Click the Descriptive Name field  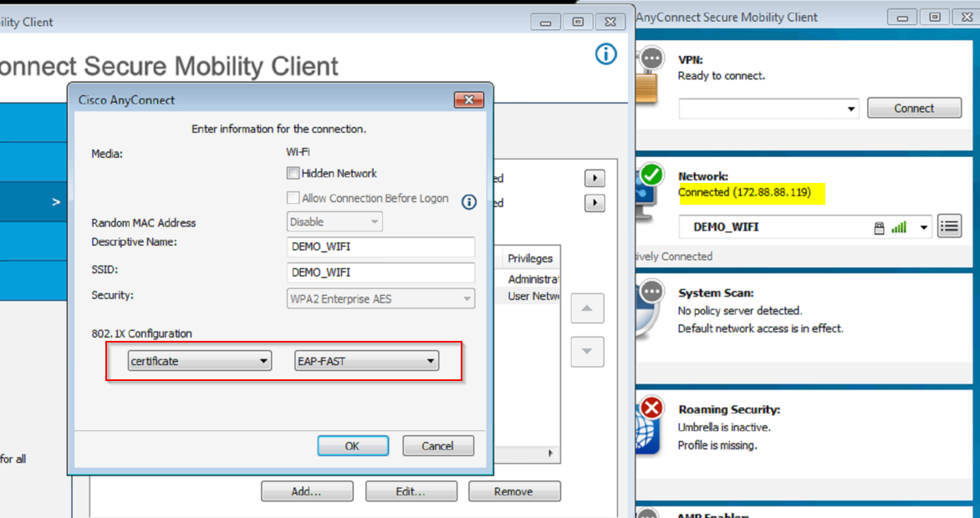[380, 246]
